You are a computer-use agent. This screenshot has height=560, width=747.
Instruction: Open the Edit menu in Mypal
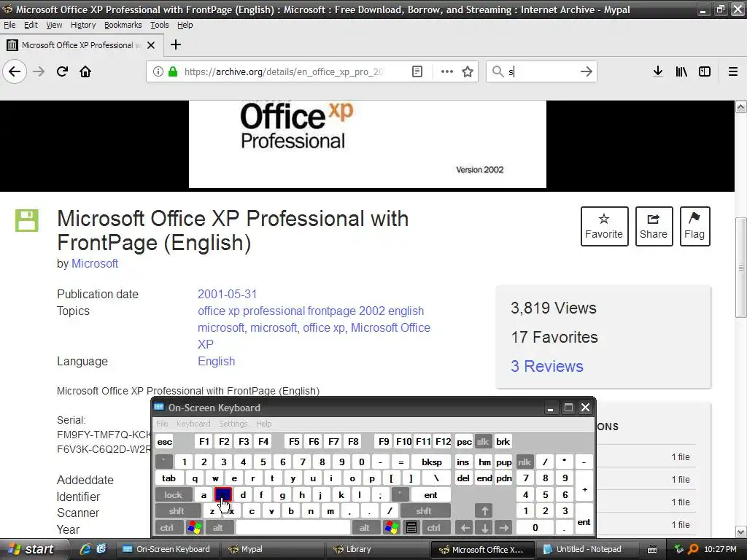(31, 25)
